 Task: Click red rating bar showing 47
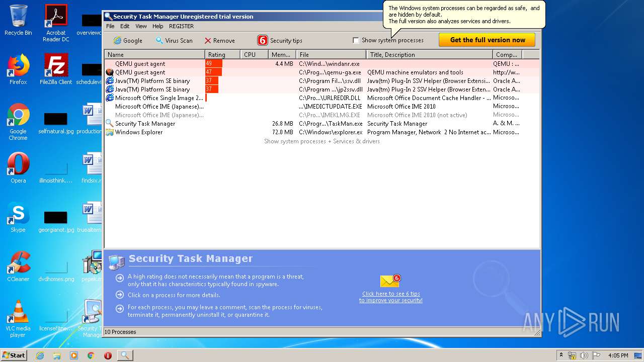[213, 72]
